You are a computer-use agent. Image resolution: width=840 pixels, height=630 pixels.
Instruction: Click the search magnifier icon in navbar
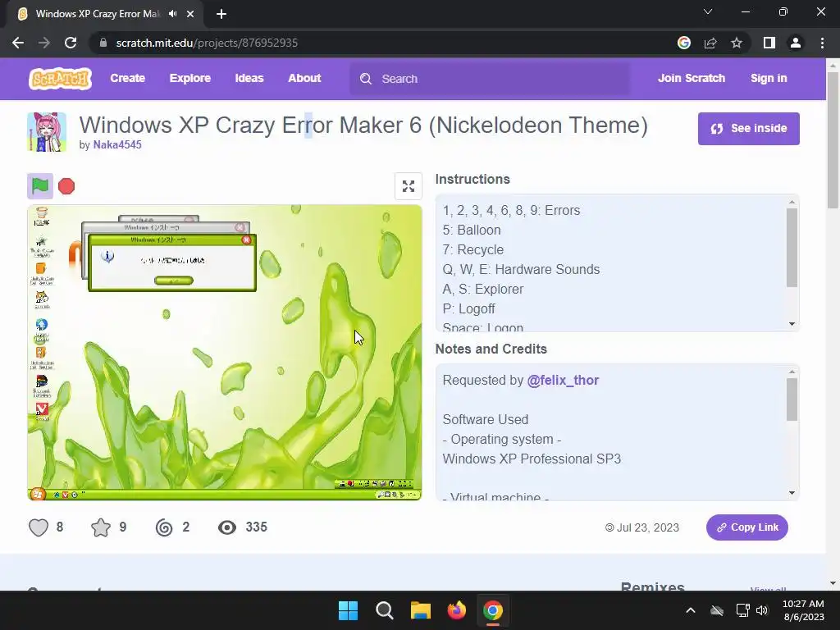pyautogui.click(x=366, y=79)
